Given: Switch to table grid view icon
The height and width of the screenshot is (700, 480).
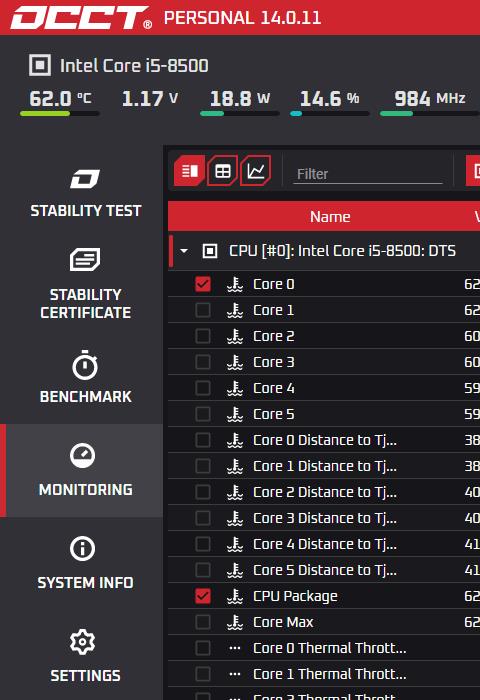Looking at the screenshot, I should 222,171.
